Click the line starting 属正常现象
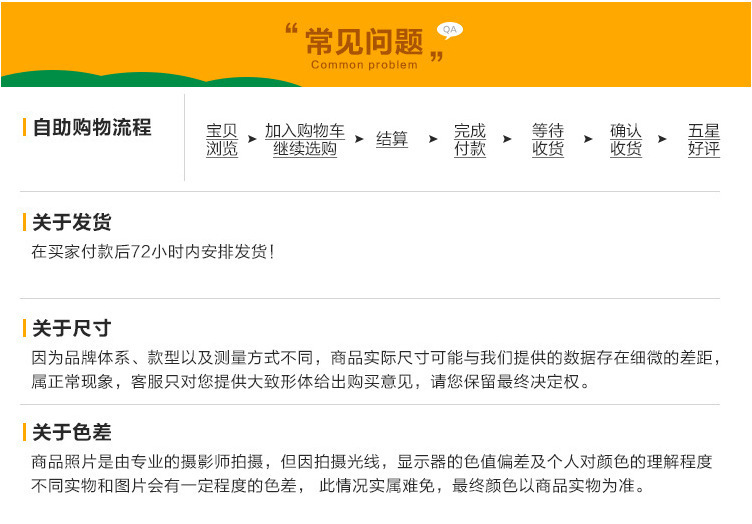Screen dimensions: 752x524 (310, 382)
